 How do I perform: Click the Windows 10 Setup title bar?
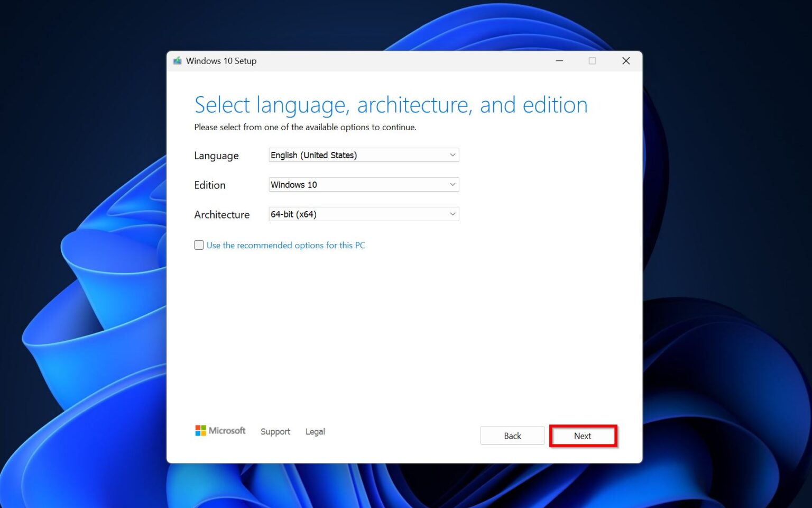coord(370,61)
